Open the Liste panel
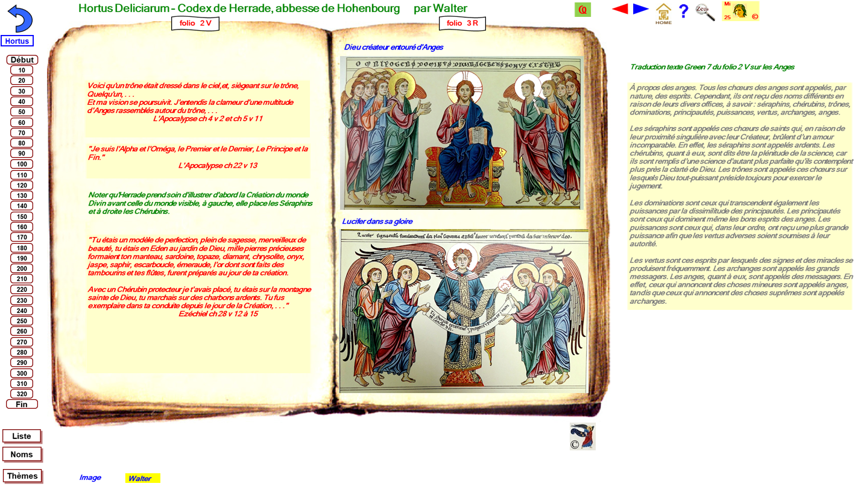Image resolution: width=858 pixels, height=504 pixels. click(x=22, y=436)
